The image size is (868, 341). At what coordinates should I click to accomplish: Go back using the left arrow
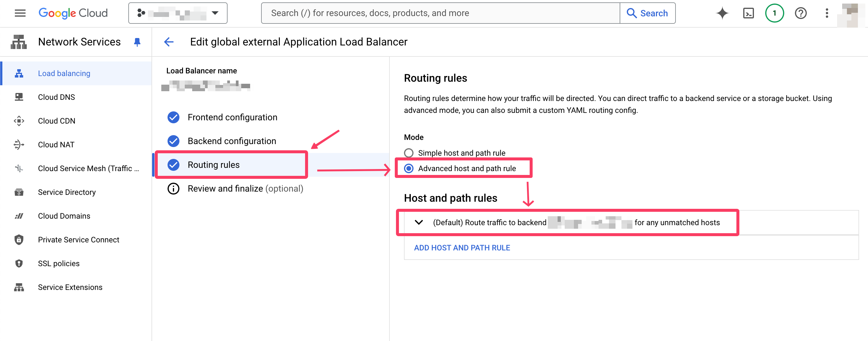coord(168,42)
